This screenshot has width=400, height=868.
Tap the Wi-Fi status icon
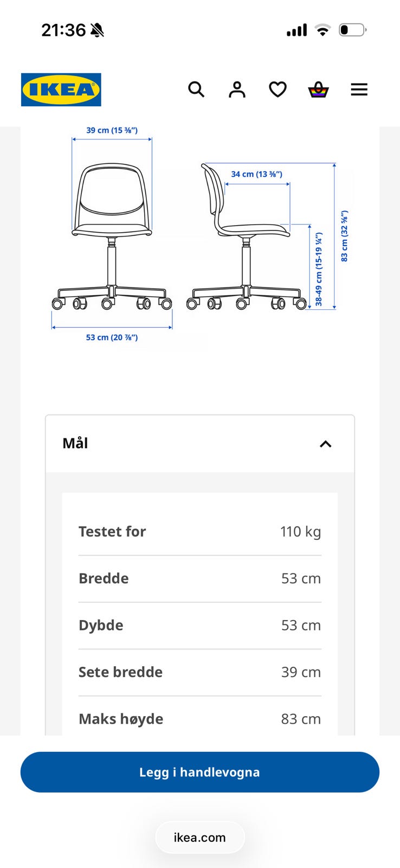point(322,30)
